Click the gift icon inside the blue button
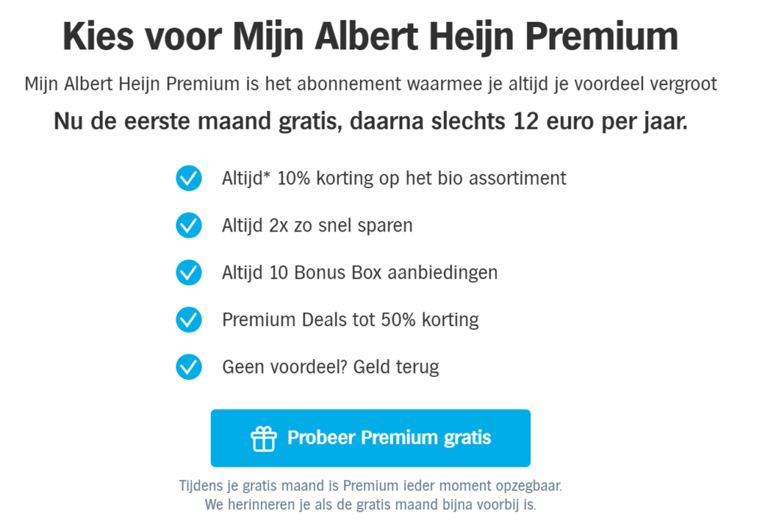 (x=263, y=438)
